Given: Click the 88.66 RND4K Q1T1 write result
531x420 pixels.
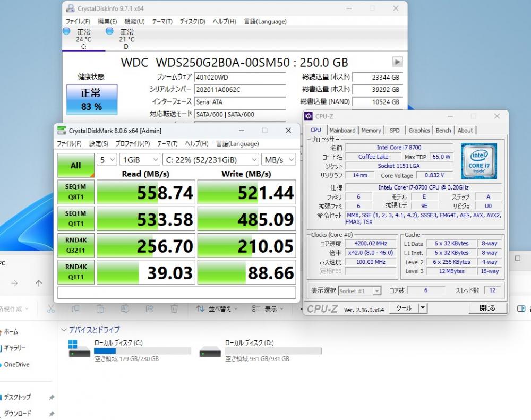Looking at the screenshot, I should pyautogui.click(x=246, y=272).
